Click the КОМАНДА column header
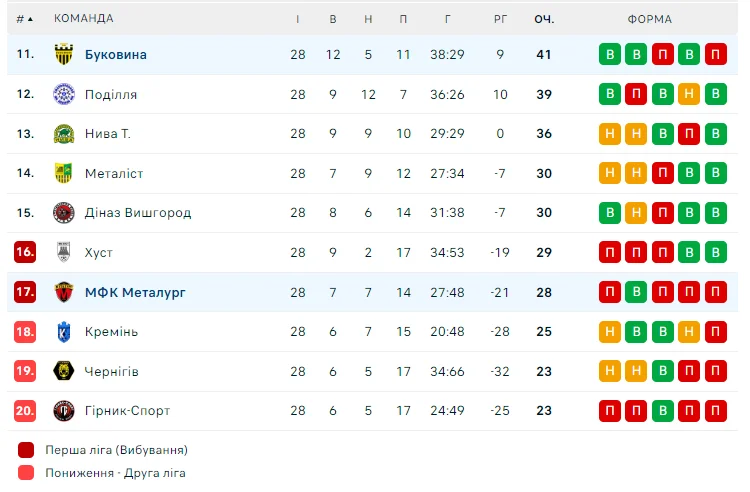 point(84,19)
